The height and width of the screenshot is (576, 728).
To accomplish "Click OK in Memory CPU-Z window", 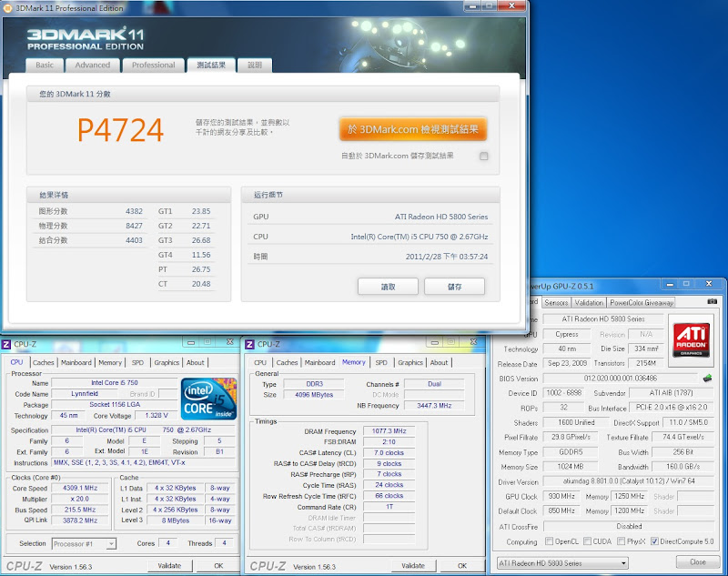I will 462,566.
